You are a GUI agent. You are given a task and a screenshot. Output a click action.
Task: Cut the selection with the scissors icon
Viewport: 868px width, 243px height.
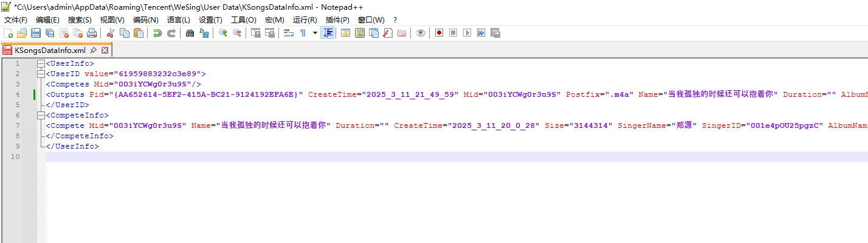tap(111, 33)
